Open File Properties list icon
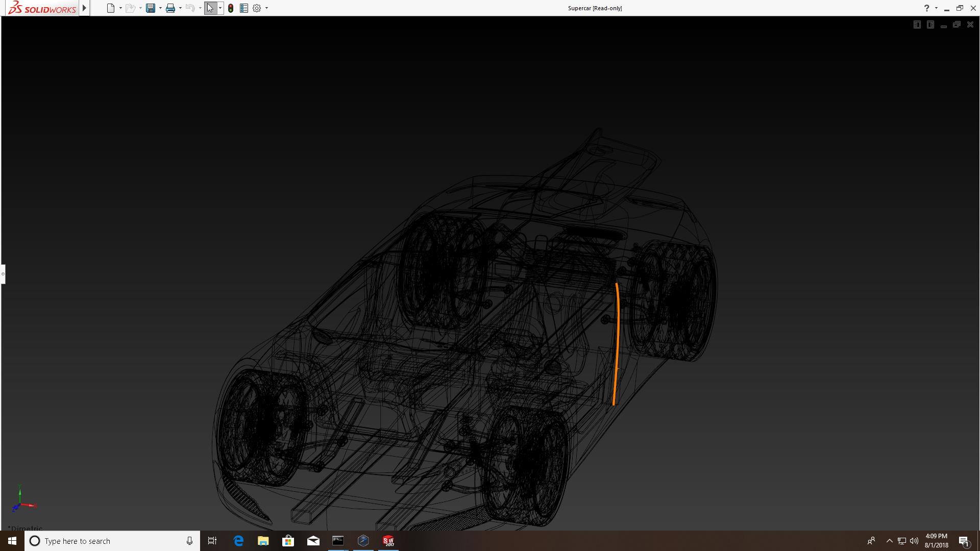 [x=244, y=8]
